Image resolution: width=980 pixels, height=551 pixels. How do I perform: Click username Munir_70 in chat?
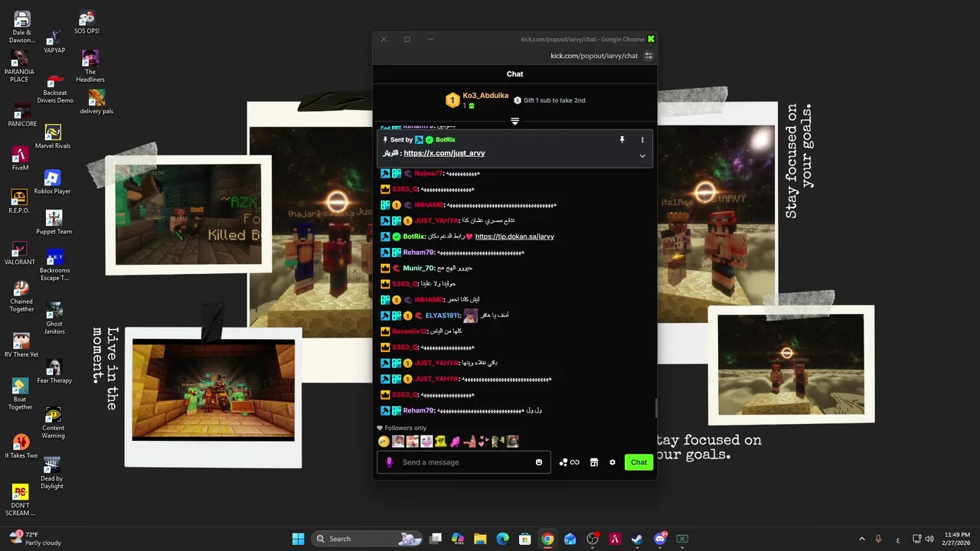419,268
